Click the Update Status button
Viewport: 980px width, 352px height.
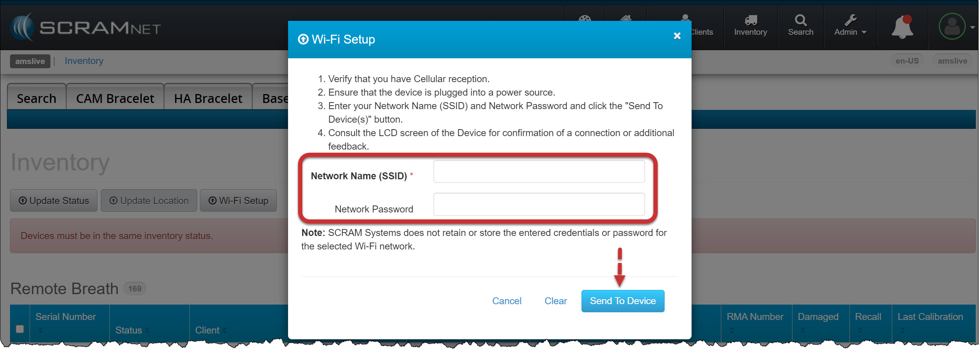tap(54, 200)
